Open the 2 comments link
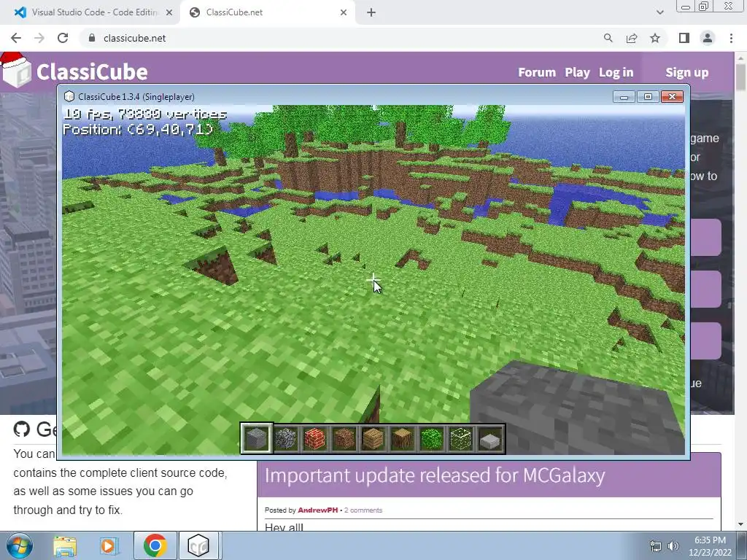Viewport: 747px width, 560px height. pyautogui.click(x=363, y=510)
